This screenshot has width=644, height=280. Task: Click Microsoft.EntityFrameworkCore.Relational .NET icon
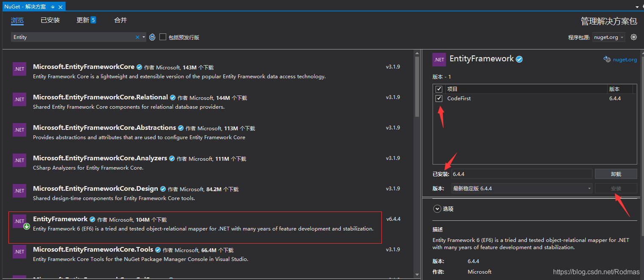[x=19, y=99]
